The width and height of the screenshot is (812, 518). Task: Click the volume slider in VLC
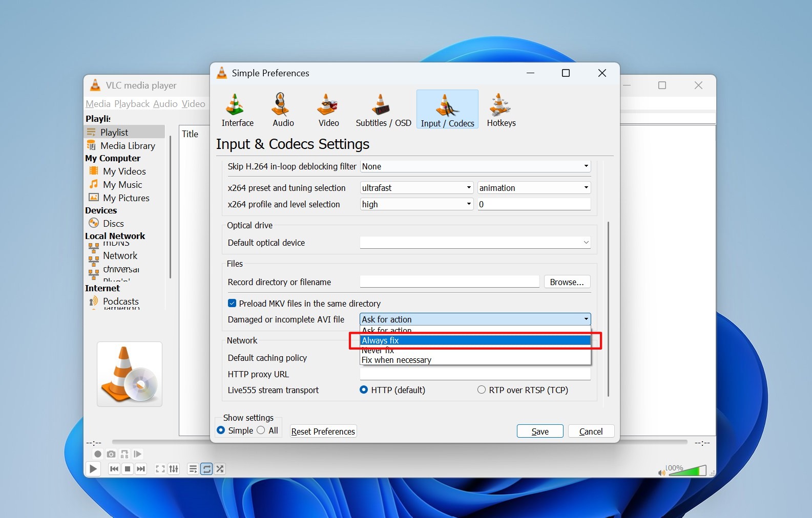[x=687, y=470]
